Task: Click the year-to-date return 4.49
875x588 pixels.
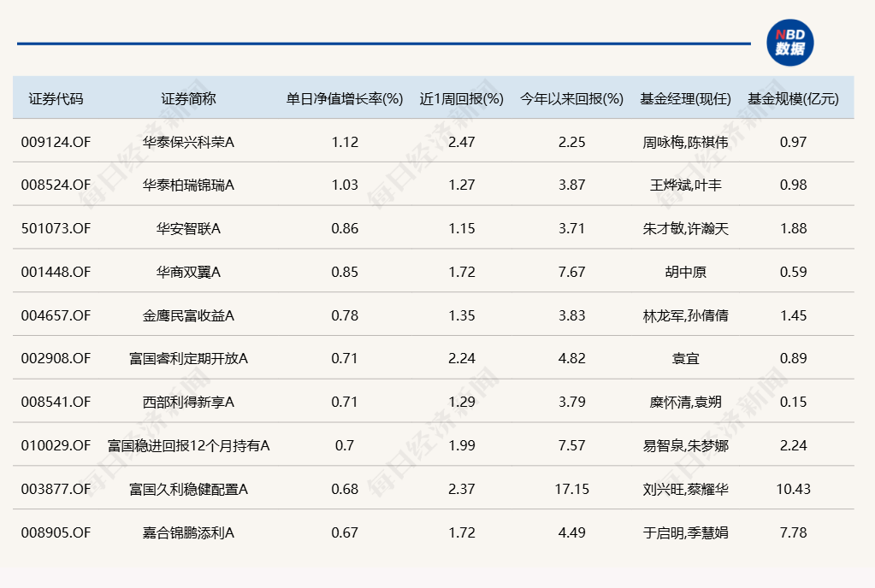Action: point(571,532)
